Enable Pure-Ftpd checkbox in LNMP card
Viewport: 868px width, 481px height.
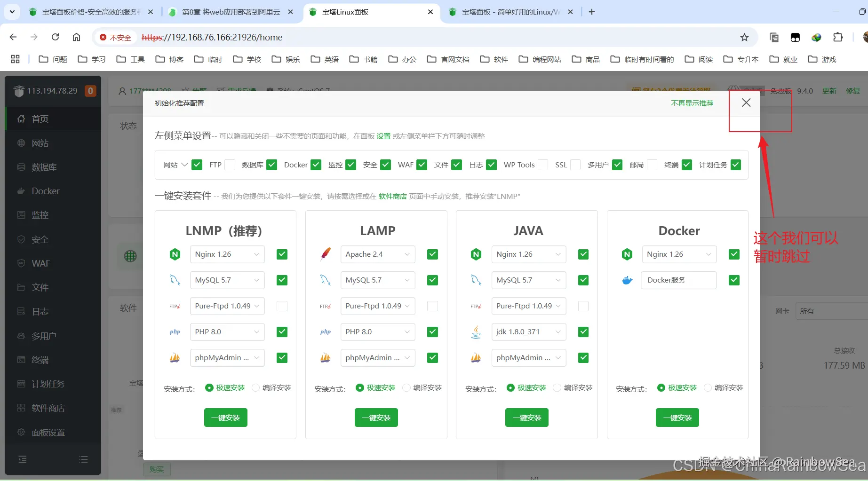(282, 306)
